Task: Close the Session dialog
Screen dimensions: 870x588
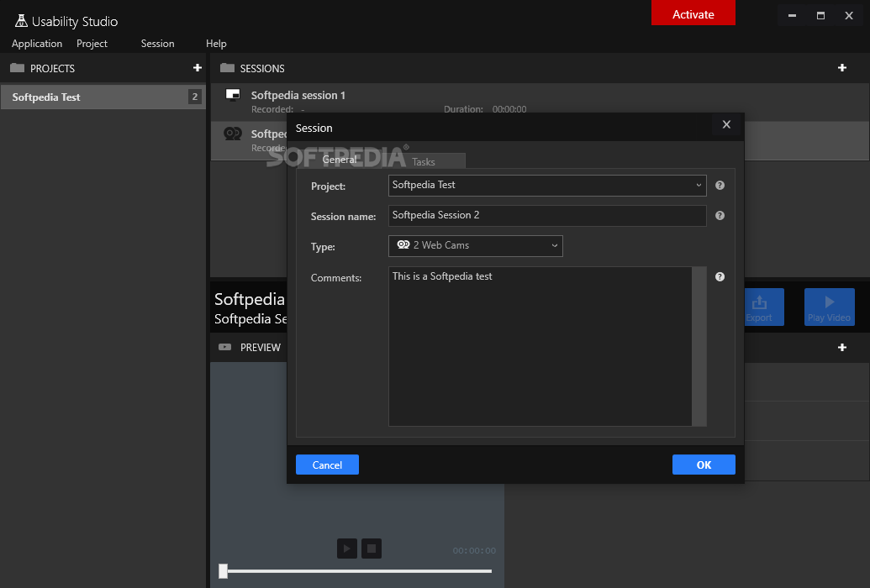Action: coord(726,125)
